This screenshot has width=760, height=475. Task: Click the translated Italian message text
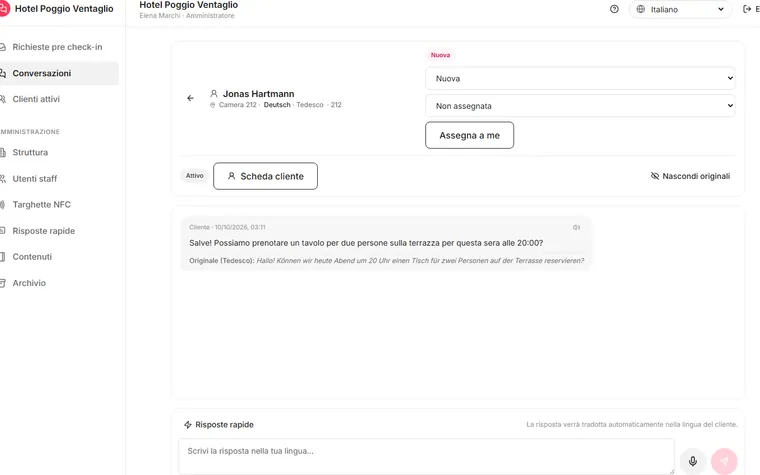pos(366,243)
